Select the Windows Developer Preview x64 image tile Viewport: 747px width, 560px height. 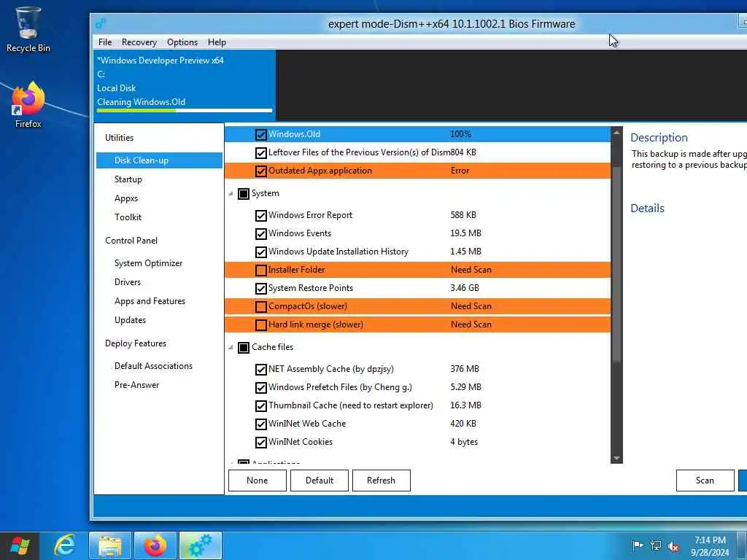coord(185,85)
